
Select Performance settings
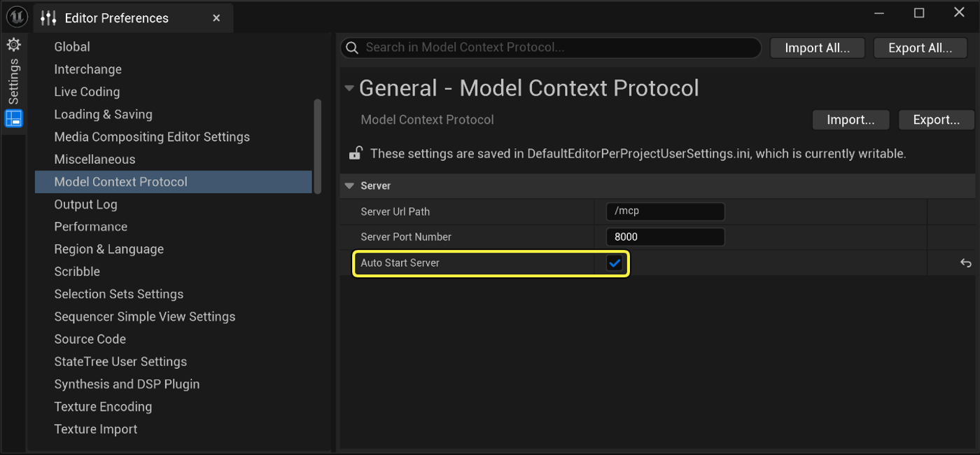91,227
